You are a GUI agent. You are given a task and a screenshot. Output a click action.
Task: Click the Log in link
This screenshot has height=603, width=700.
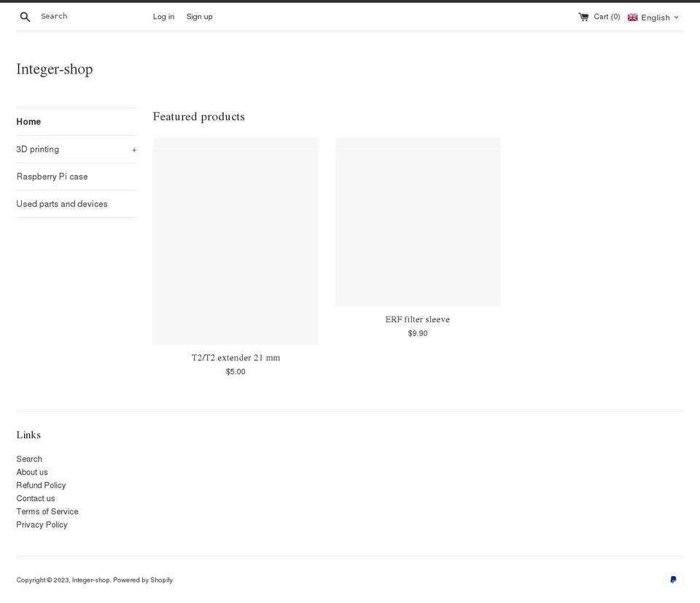163,16
